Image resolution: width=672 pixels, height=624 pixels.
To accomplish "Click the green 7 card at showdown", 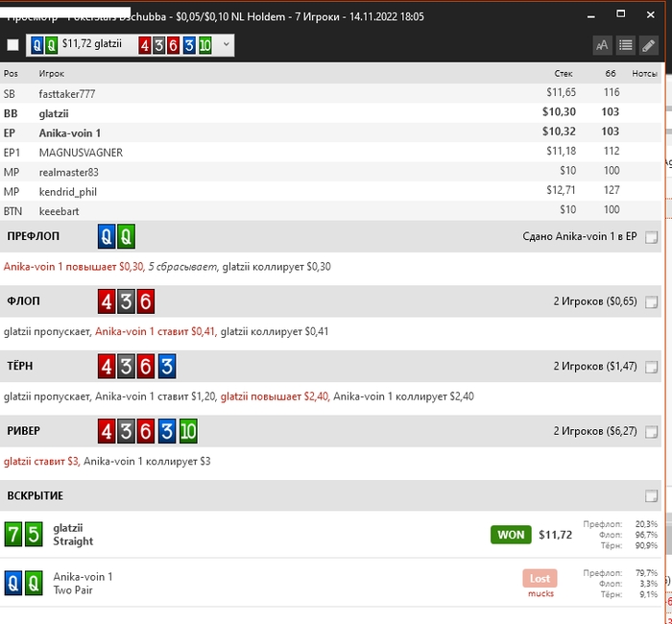I will 13,534.
